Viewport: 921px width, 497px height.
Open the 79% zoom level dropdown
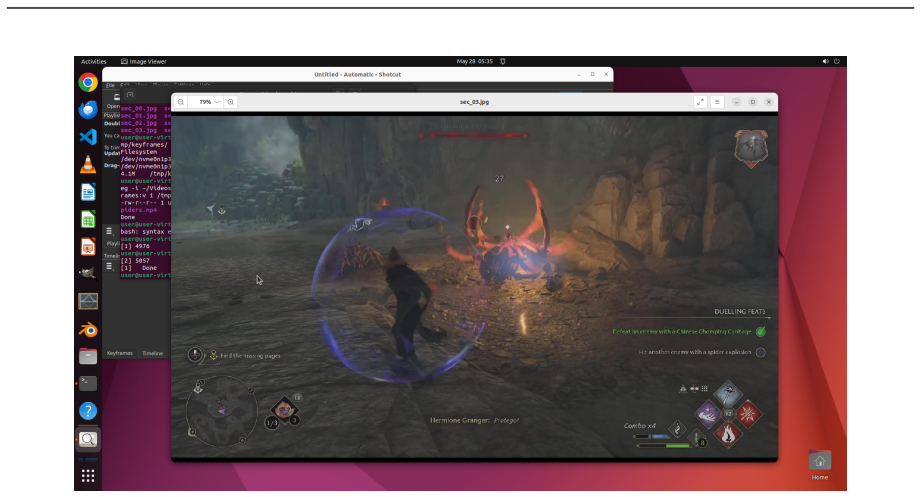point(209,102)
